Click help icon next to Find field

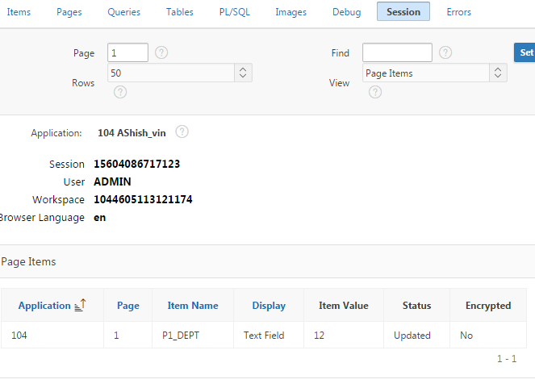coord(445,53)
